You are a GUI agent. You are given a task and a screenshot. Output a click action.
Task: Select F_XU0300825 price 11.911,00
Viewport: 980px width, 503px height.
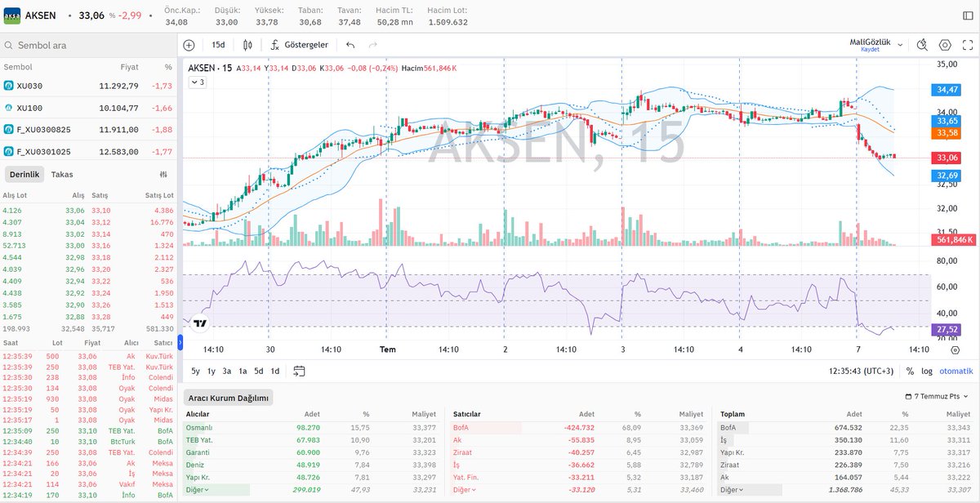click(x=119, y=129)
